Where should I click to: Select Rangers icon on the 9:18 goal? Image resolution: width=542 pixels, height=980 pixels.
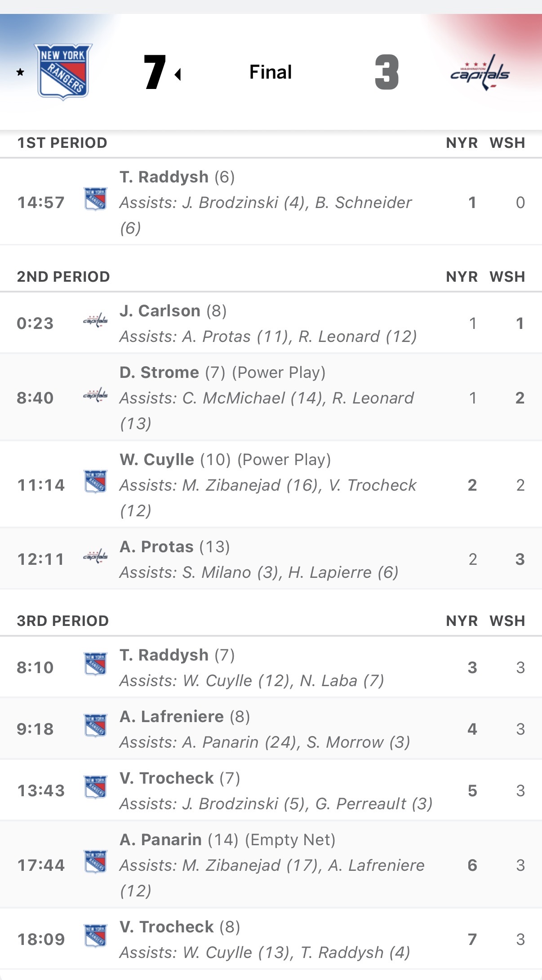[x=95, y=726]
